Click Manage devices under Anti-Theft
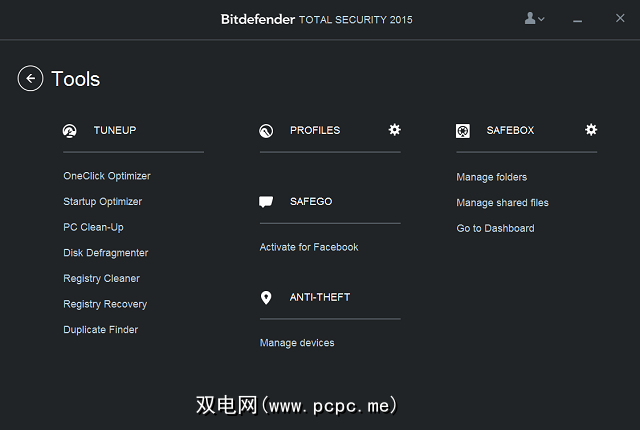Viewport: 640px width, 430px height. coord(297,343)
